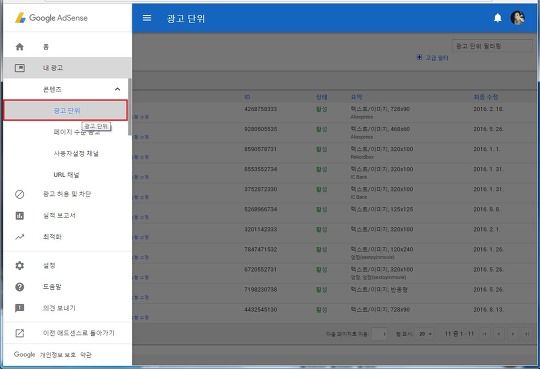The image size is (540, 369).
Task: Click the go-to-page number field
Action: click(380, 334)
